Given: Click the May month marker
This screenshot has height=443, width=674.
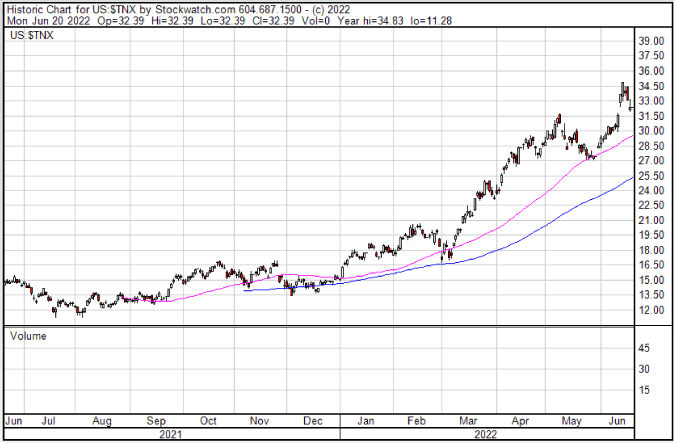Looking at the screenshot, I should click(572, 420).
